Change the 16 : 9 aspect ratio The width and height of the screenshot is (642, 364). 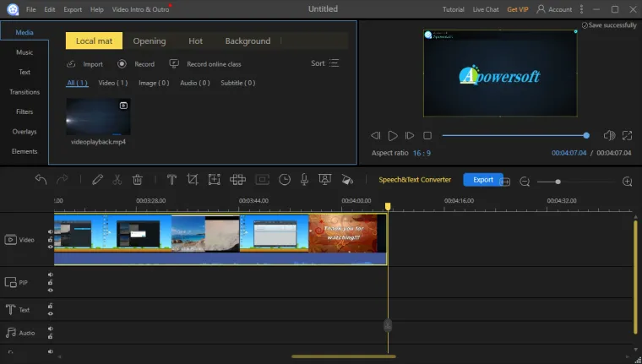tap(421, 153)
